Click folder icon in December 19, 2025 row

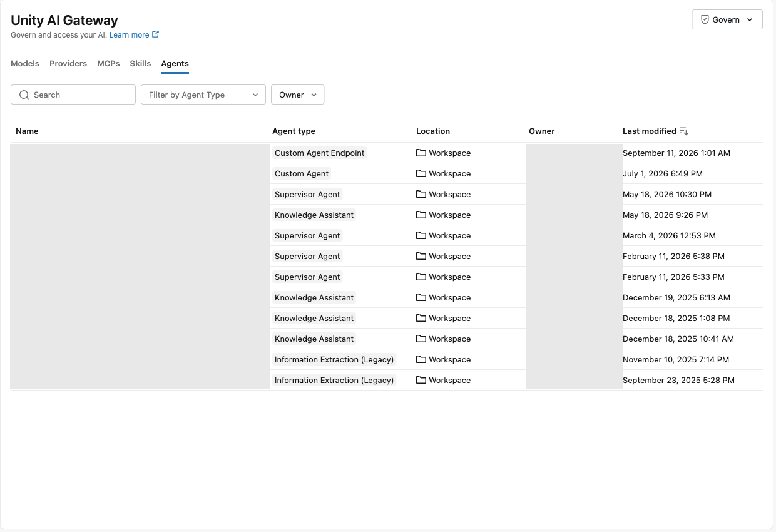pos(421,297)
